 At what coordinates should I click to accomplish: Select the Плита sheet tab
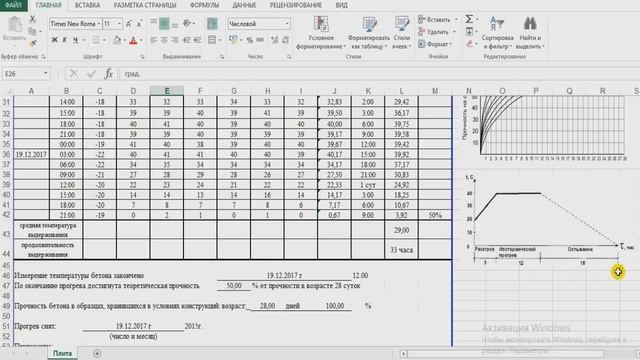(62, 353)
